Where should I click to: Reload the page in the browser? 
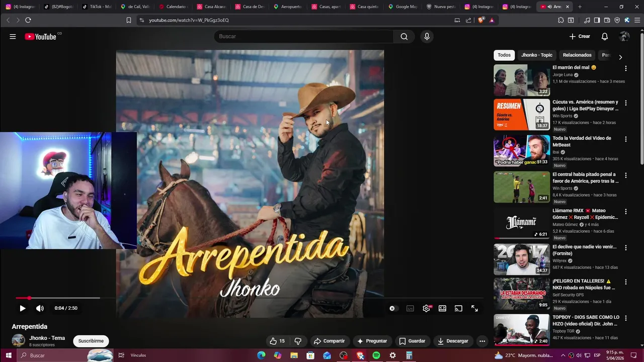pyautogui.click(x=28, y=20)
